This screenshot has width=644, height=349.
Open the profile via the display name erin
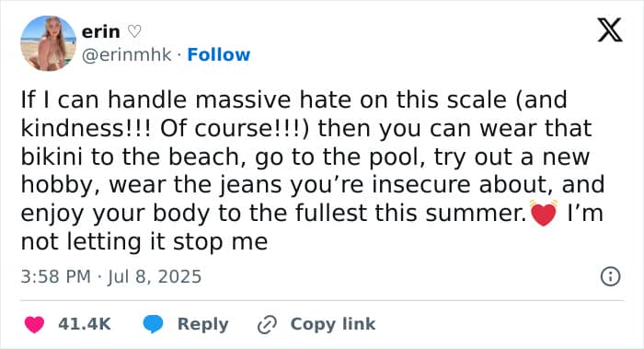[100, 31]
